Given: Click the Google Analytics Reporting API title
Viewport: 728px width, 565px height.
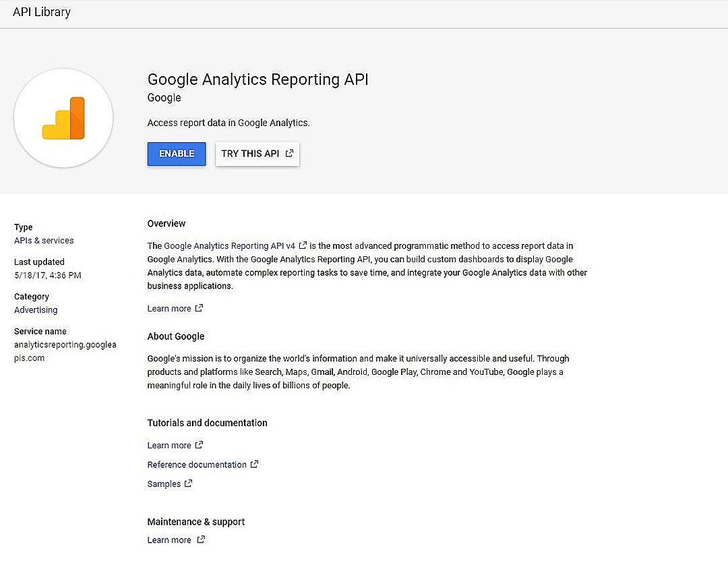Looking at the screenshot, I should click(257, 80).
